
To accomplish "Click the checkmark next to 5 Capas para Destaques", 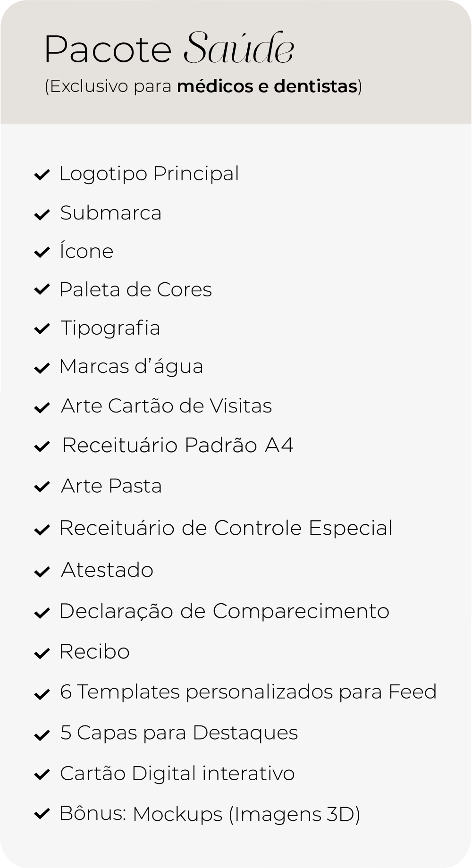I will [x=42, y=735].
